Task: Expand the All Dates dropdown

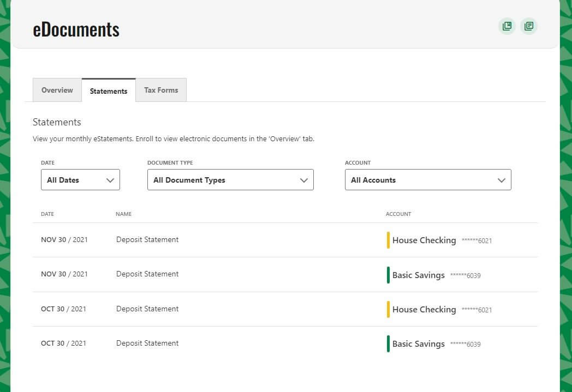Action: [80, 180]
